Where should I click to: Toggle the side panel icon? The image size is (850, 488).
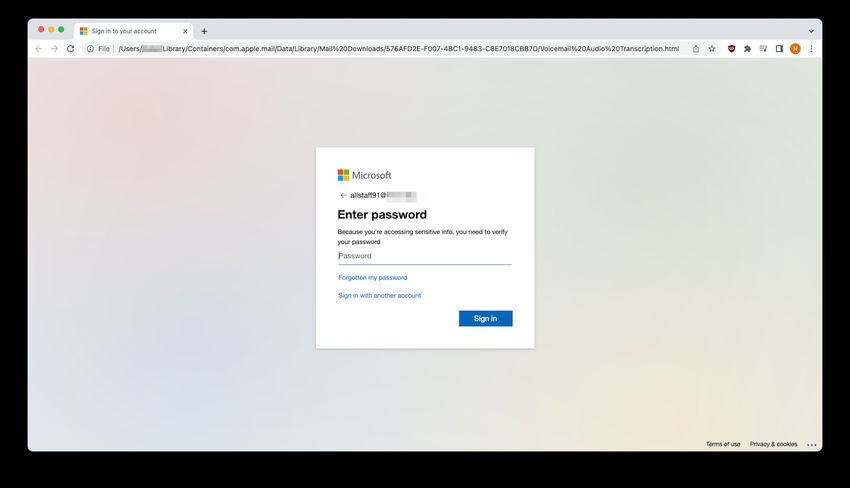coord(779,49)
